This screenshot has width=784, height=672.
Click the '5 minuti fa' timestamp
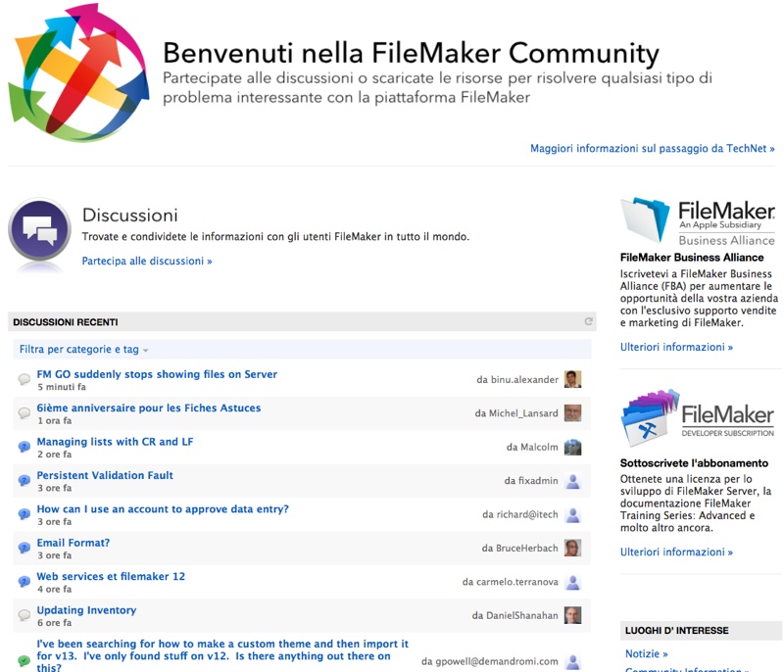click(x=62, y=387)
